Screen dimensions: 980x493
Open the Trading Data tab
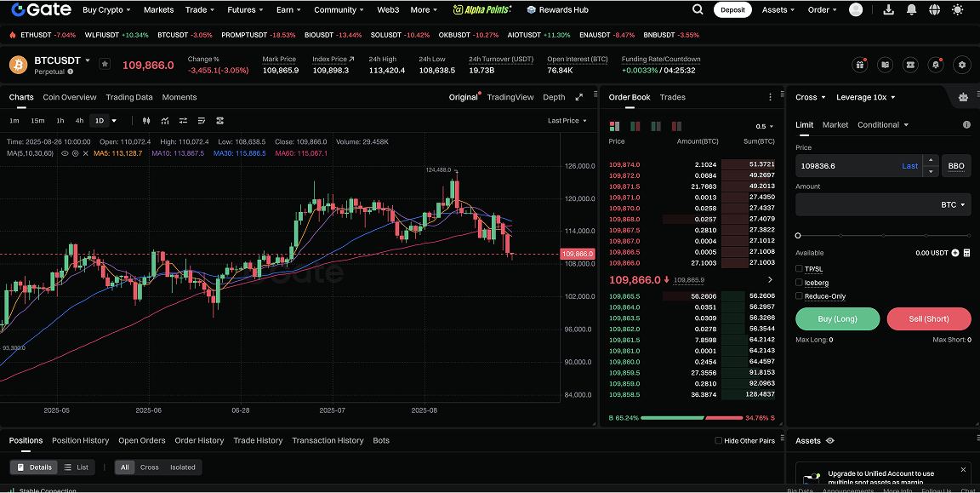[x=128, y=97]
